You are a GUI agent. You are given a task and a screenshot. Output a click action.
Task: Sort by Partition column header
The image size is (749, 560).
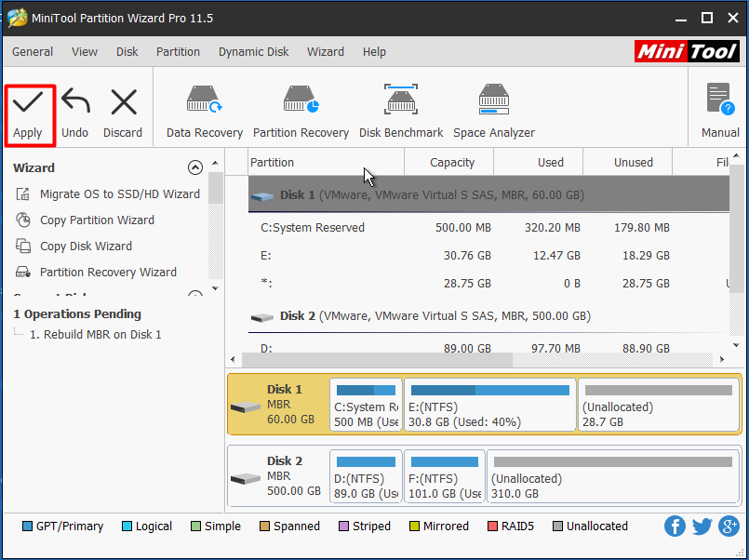(327, 162)
